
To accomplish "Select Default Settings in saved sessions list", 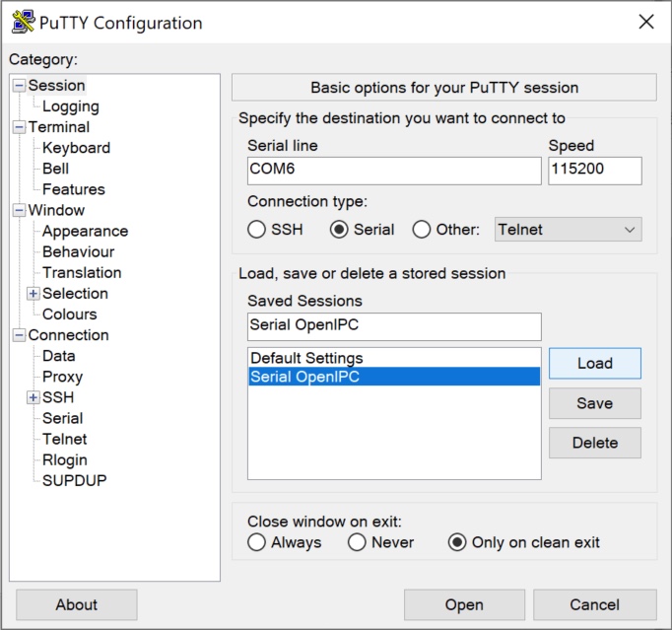I will [x=306, y=358].
